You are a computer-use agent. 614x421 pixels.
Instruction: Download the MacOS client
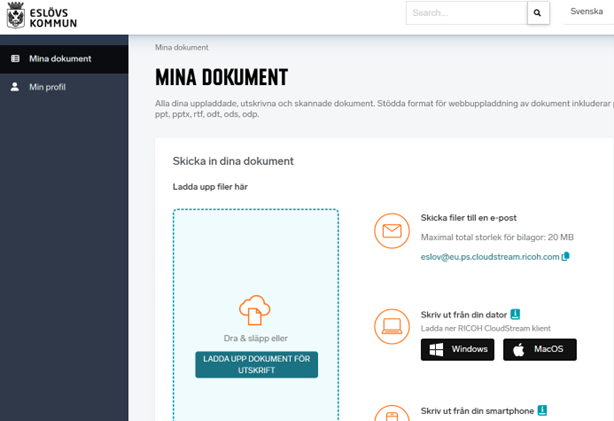[x=540, y=349]
